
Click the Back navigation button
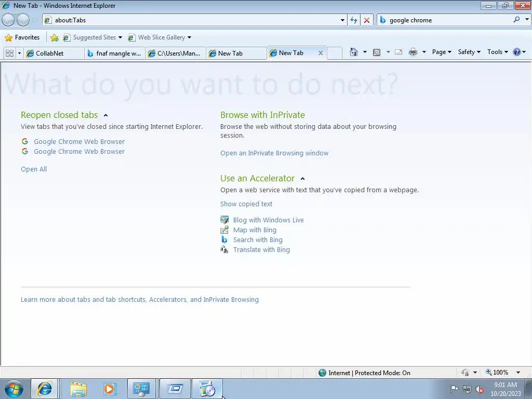point(8,20)
